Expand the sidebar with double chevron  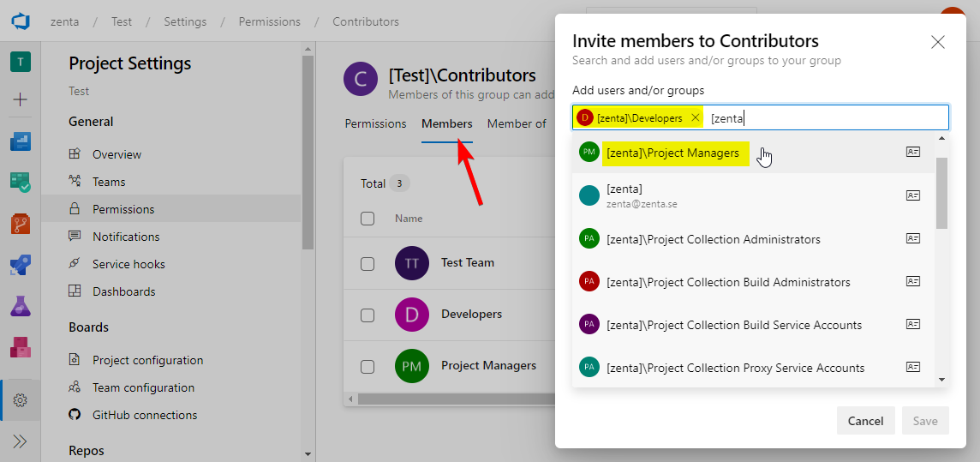(21, 441)
